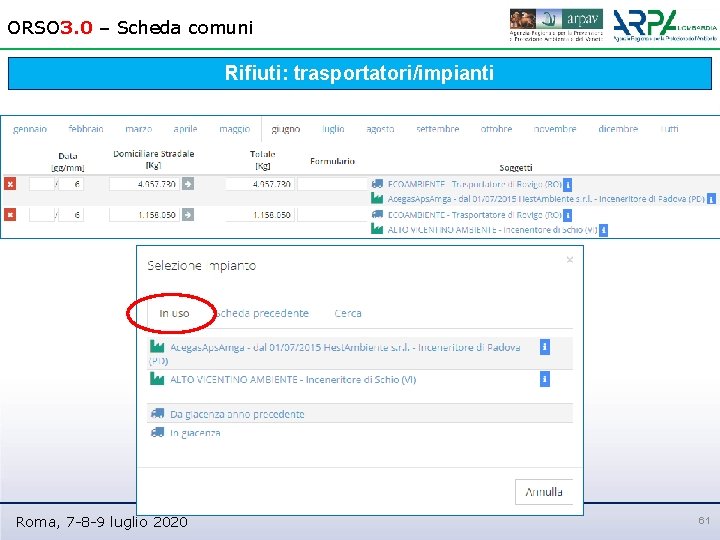Close the Selezione impianto dialog

570,260
